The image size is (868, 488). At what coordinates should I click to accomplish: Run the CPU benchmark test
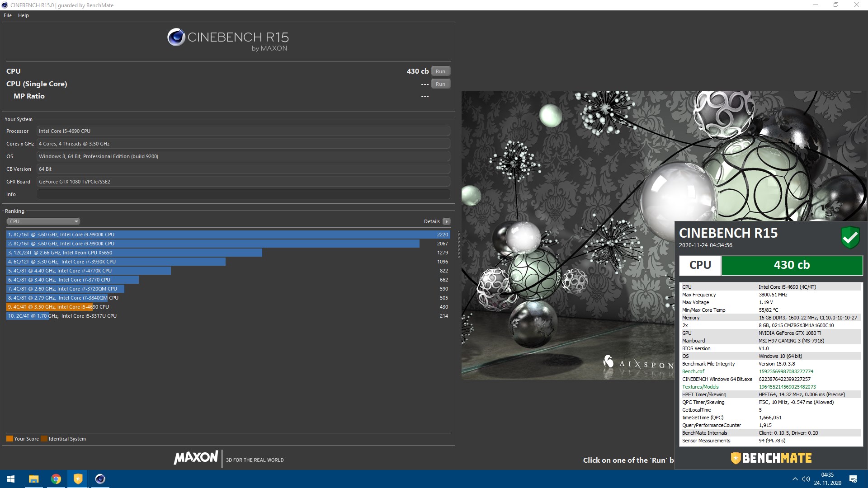(440, 71)
